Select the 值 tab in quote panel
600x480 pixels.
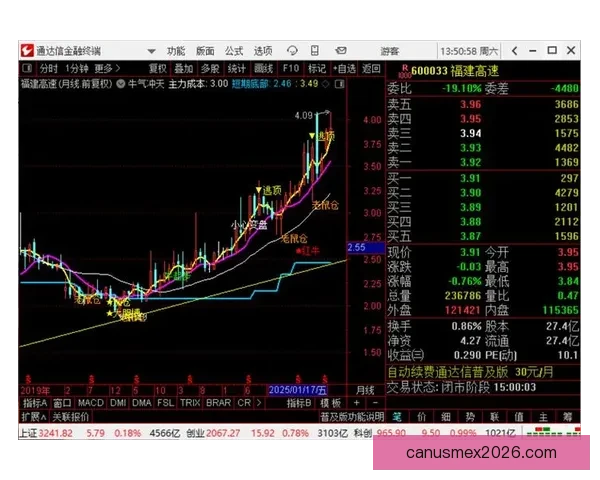point(519,416)
